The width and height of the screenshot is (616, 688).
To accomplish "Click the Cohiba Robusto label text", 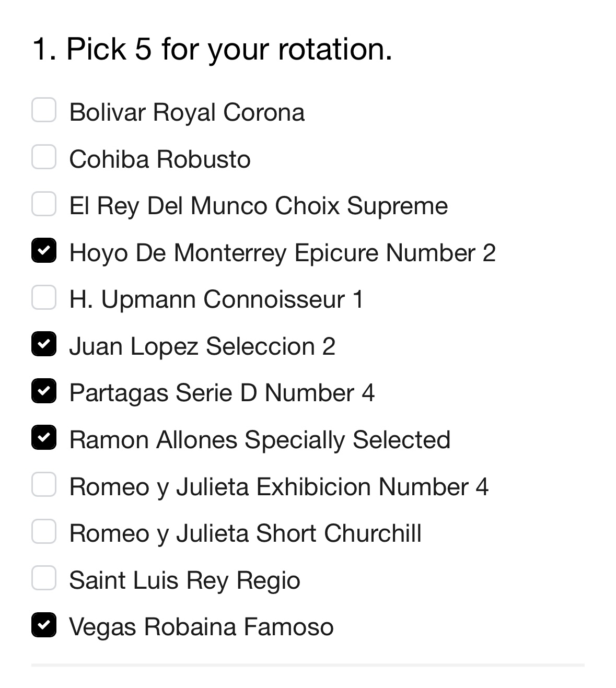I will (x=160, y=159).
